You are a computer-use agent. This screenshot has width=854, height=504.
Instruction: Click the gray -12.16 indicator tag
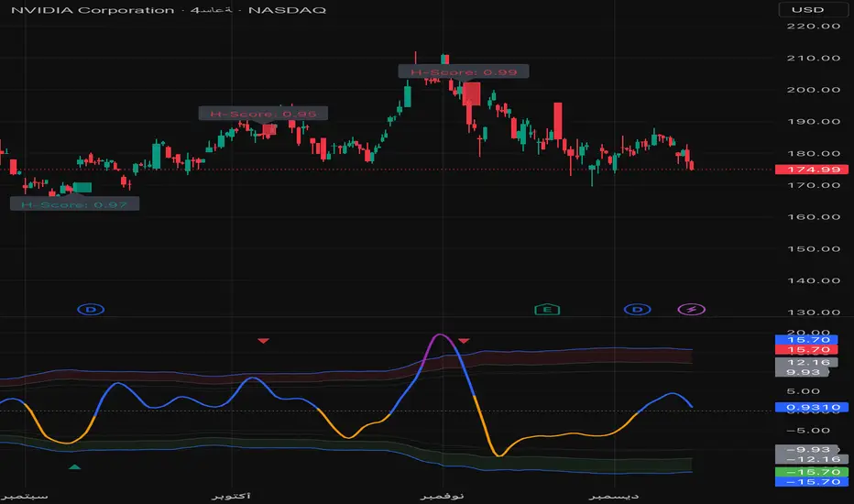click(812, 459)
